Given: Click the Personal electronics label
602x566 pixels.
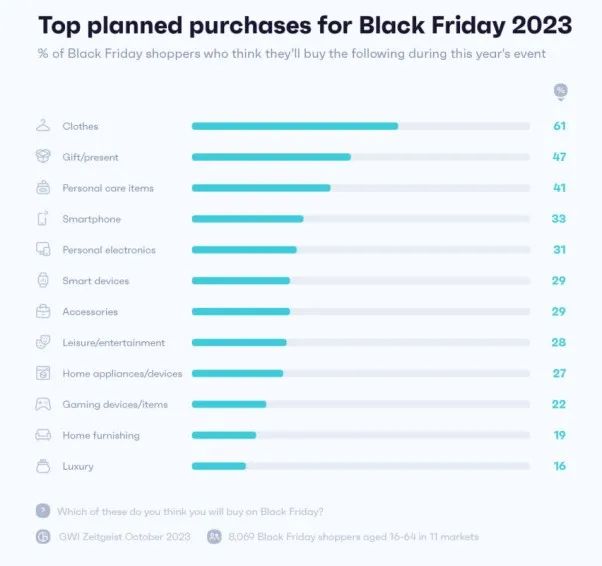Looking at the screenshot, I should point(109,250).
